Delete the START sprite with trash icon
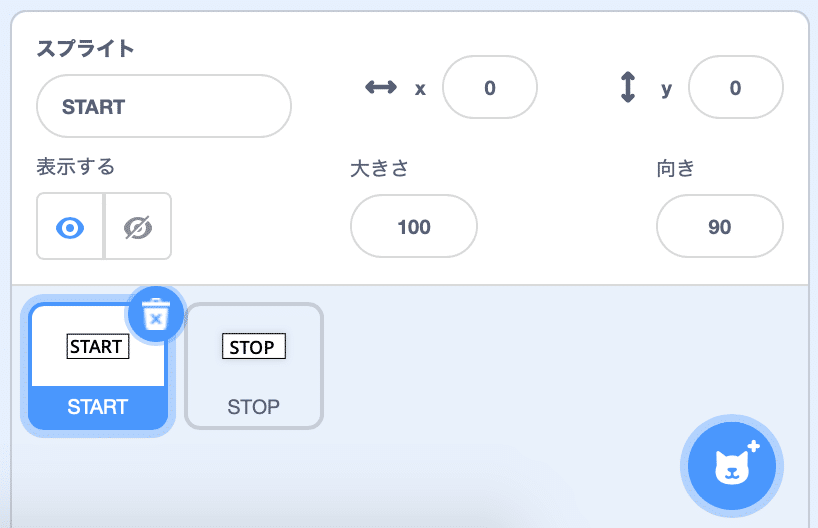The height and width of the screenshot is (528, 818). tap(155, 314)
